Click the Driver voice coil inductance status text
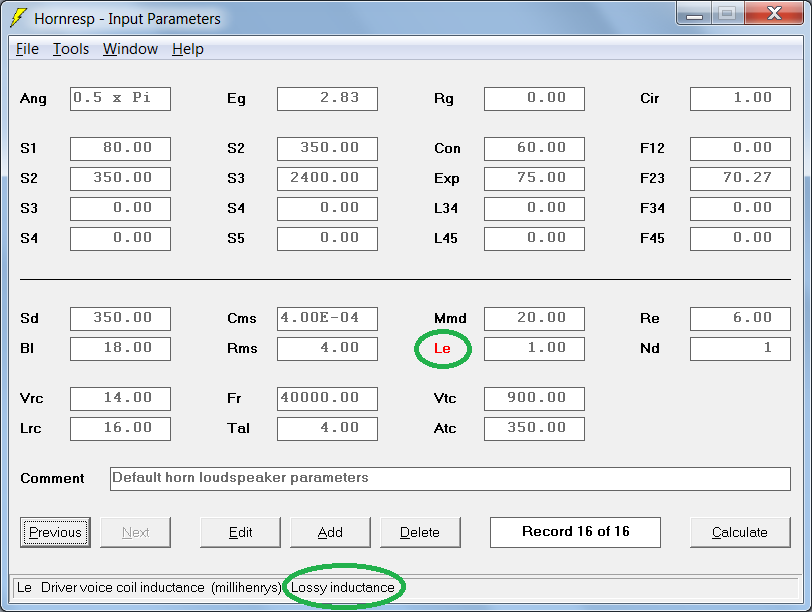 123,588
